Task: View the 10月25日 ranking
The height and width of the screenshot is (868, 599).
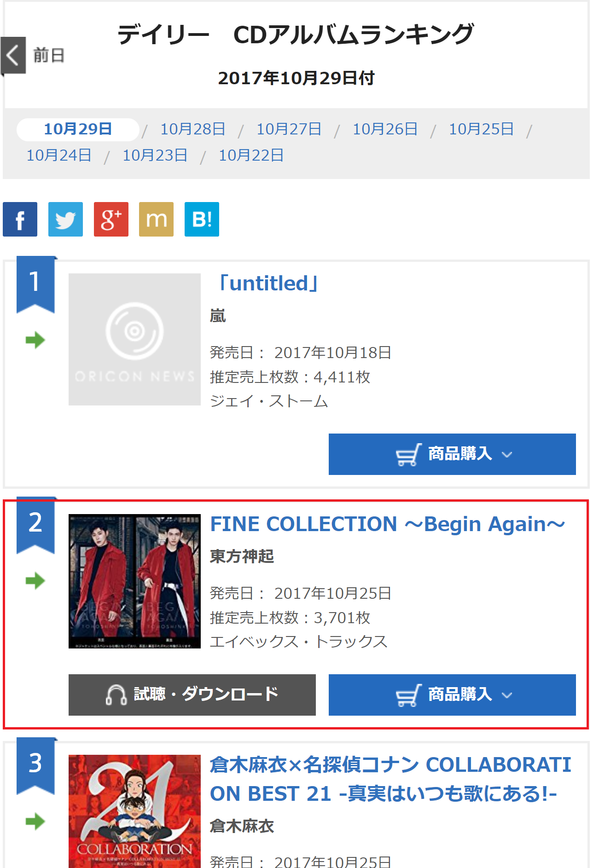Action: point(481,129)
